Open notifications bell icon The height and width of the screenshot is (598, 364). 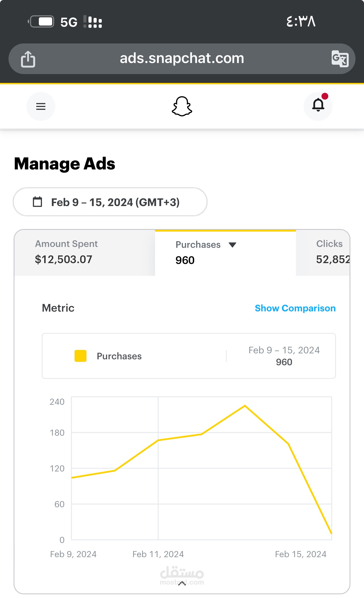point(318,106)
